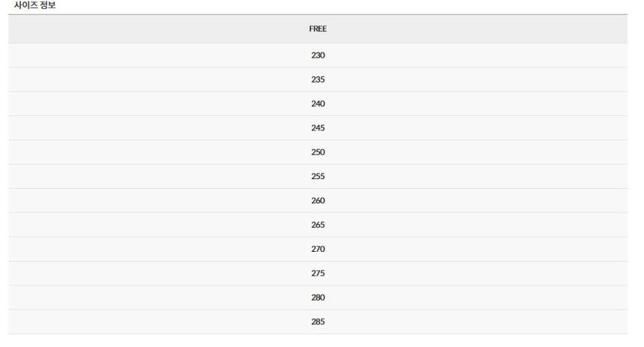The width and height of the screenshot is (644, 347).
Task: Select the 235 size row
Action: tap(318, 79)
